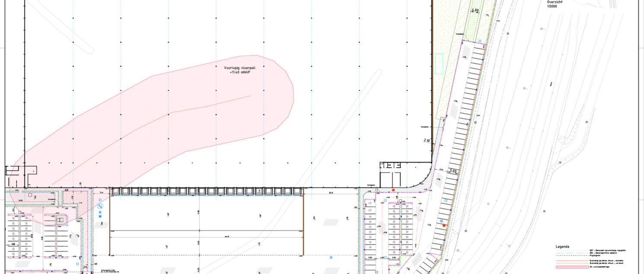The image size is (644, 274).
Task: Select the first loading dock bay on the left
Action: click(x=115, y=191)
